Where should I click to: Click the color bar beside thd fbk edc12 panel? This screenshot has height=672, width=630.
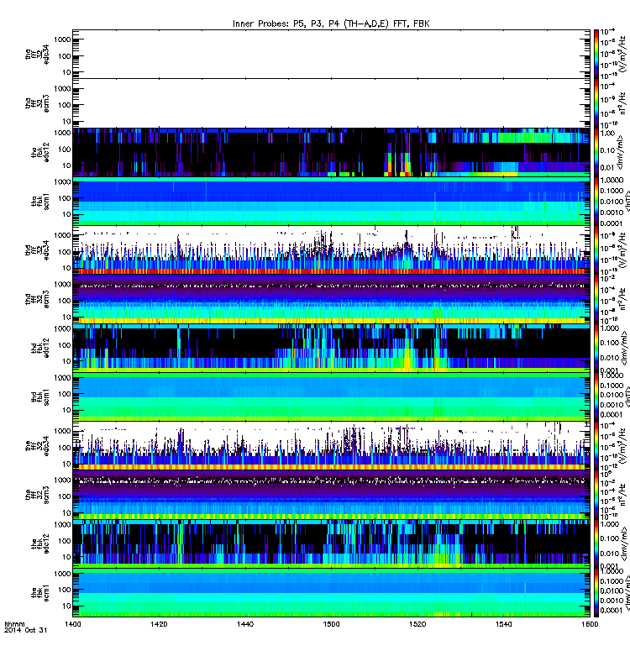(596, 349)
